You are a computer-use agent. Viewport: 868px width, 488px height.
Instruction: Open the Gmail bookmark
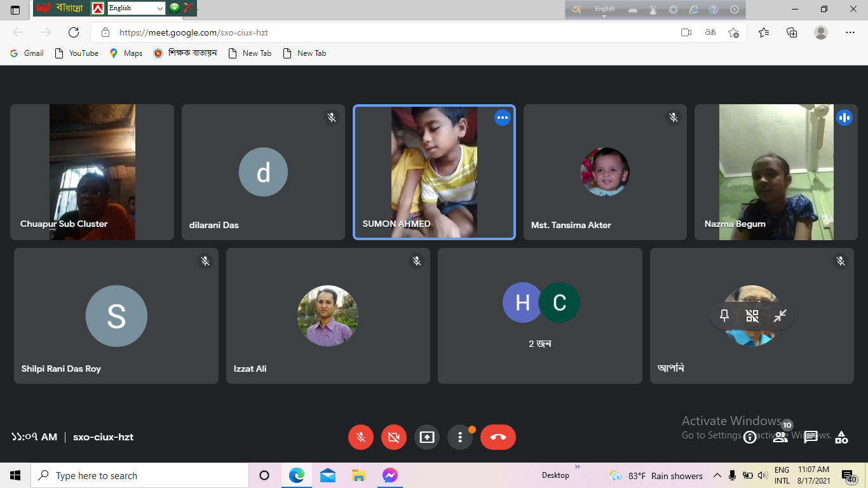pyautogui.click(x=27, y=53)
